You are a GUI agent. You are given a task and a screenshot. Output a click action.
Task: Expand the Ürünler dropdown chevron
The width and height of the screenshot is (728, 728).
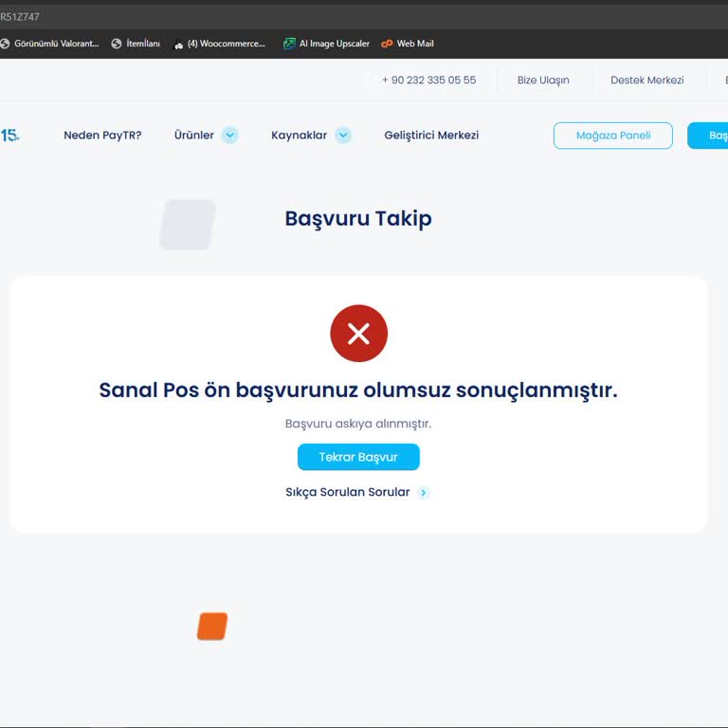(229, 136)
